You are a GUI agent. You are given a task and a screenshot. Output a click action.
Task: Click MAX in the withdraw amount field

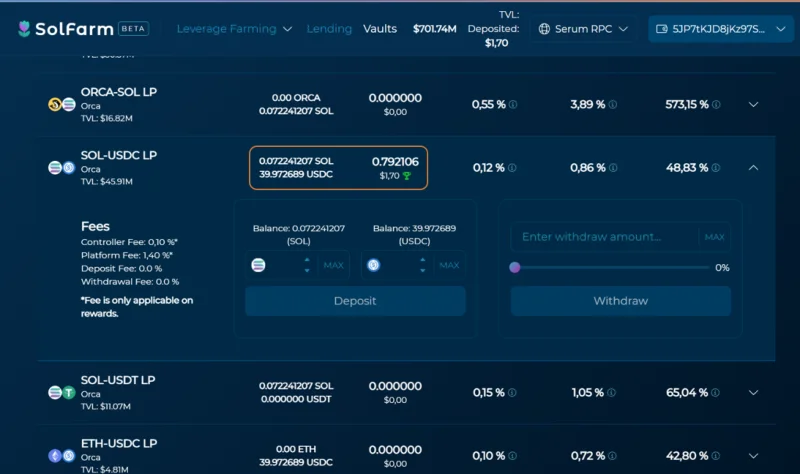pos(714,237)
